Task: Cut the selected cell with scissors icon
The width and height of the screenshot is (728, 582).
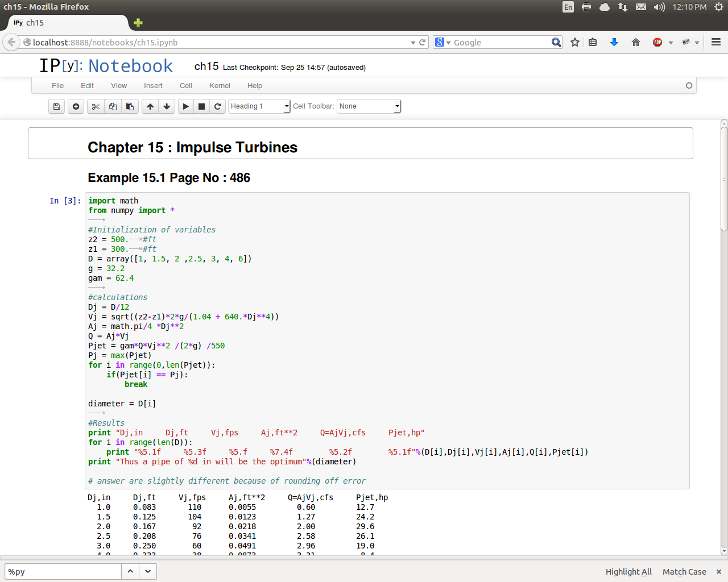Action: coord(96,106)
